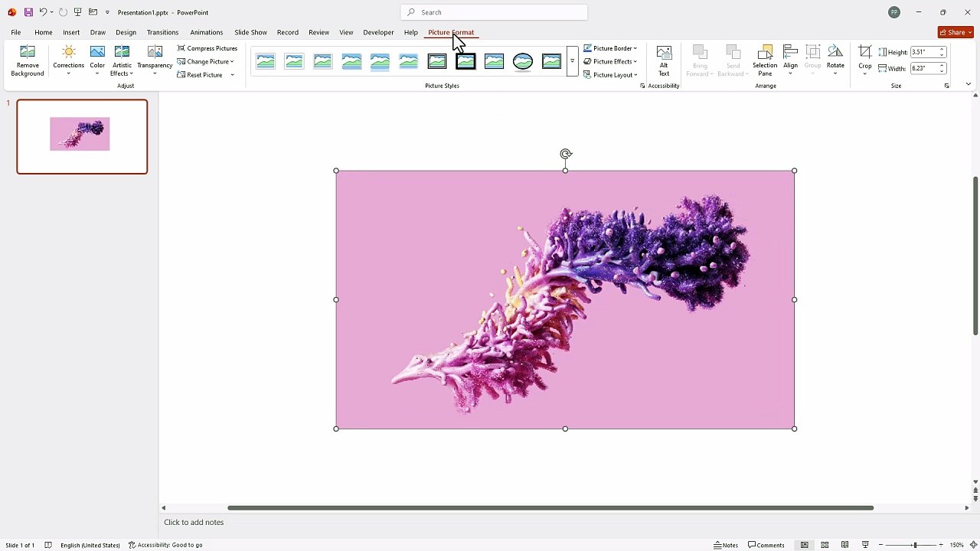Open the Selection Pane
The height and width of the screenshot is (551, 980).
[x=765, y=61]
